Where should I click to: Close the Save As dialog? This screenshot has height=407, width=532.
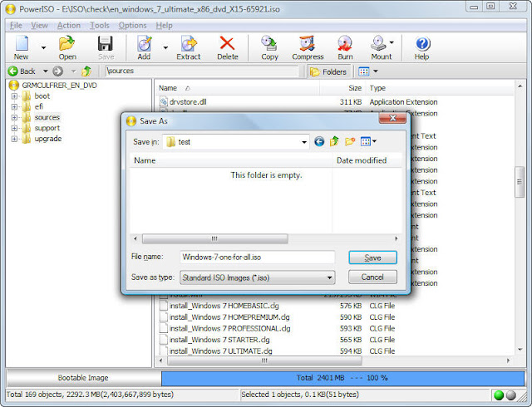pyautogui.click(x=392, y=118)
